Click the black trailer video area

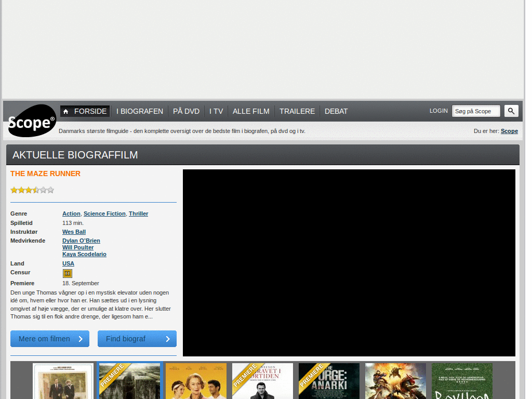pos(349,263)
